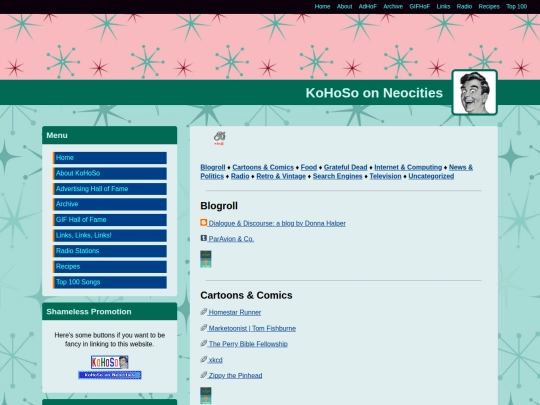Viewport: 540px width, 405px height.
Task: Open Top 100 in the top navigation bar
Action: pyautogui.click(x=517, y=7)
